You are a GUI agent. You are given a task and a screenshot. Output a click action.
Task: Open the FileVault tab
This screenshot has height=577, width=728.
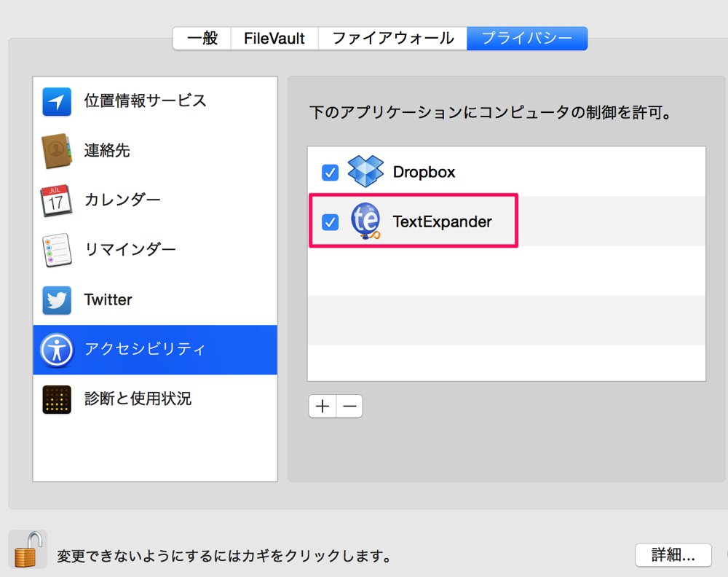tap(274, 38)
